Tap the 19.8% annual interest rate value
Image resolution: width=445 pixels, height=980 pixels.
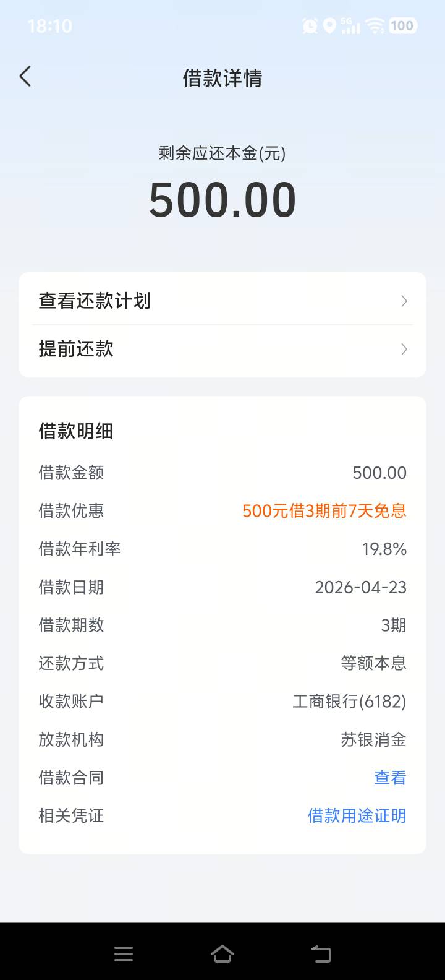tap(384, 549)
